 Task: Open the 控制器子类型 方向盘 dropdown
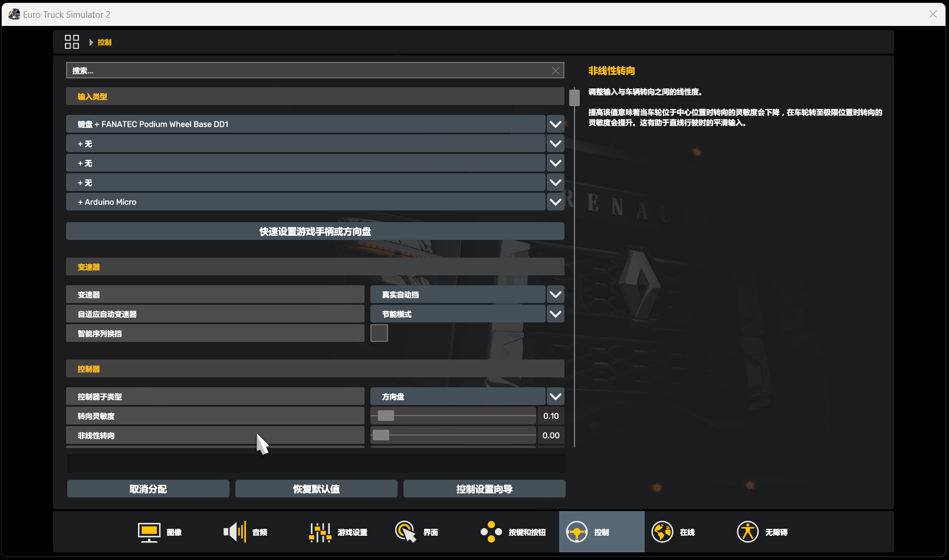coord(555,397)
